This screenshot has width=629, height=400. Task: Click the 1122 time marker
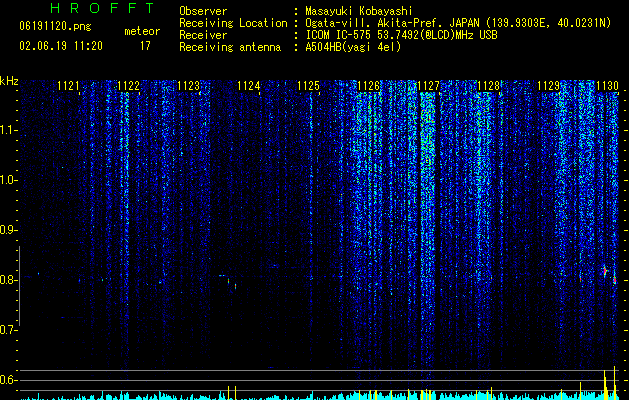point(129,86)
